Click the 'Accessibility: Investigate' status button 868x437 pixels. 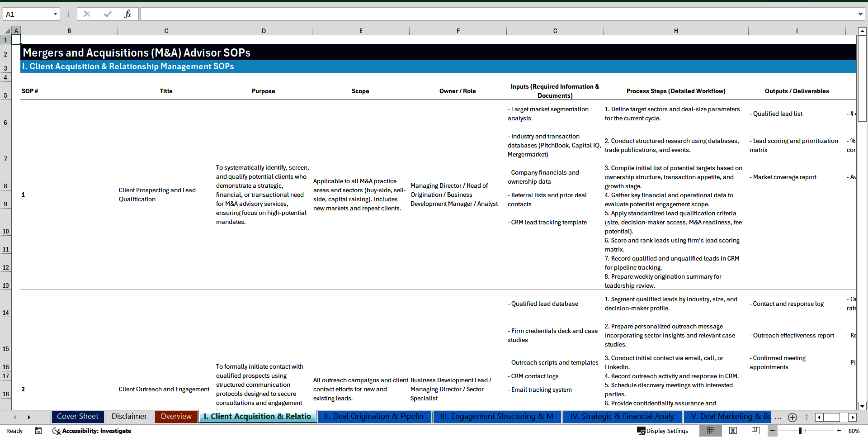coord(92,431)
